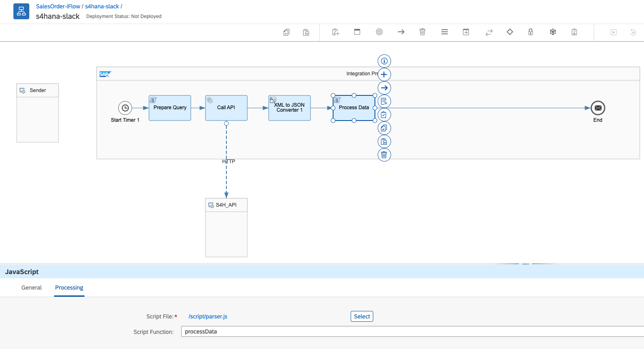Screen dimensions: 644x349
Task: Click the clear simulation icon at toolbar far right
Action: tap(633, 32)
